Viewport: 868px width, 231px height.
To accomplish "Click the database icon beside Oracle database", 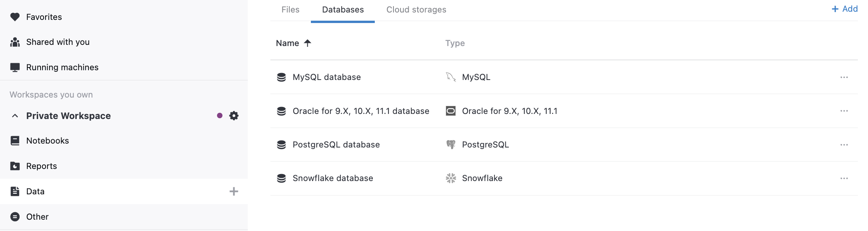I will (282, 111).
